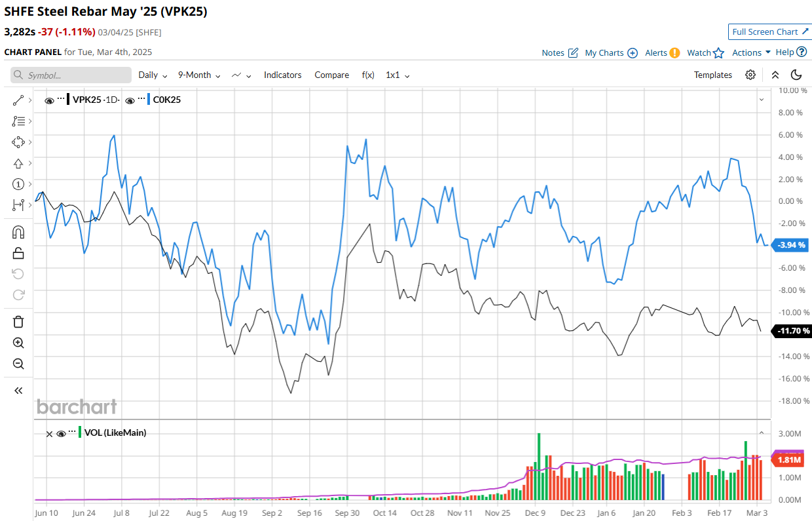This screenshot has width=812, height=521.
Task: Open chart settings gear icon
Action: tap(750, 75)
